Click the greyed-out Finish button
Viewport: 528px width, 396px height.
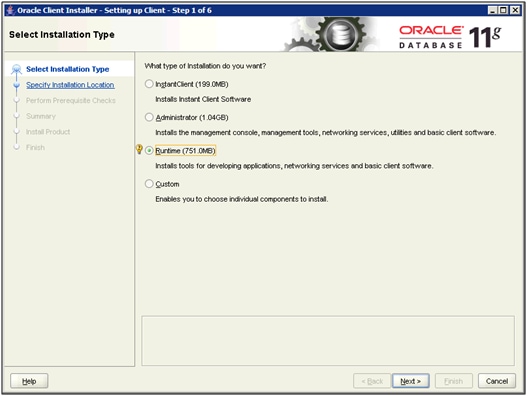[454, 381]
